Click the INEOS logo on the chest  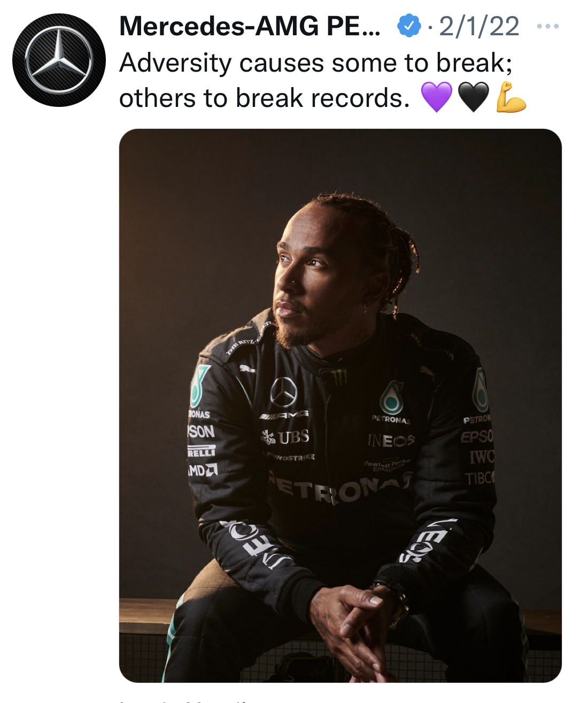[x=391, y=441]
